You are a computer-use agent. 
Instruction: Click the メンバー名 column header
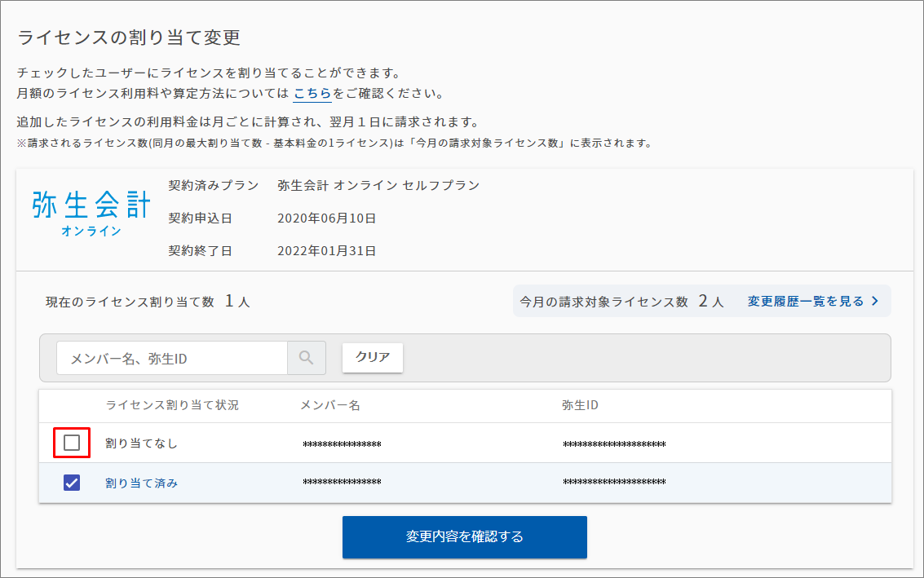pos(330,405)
